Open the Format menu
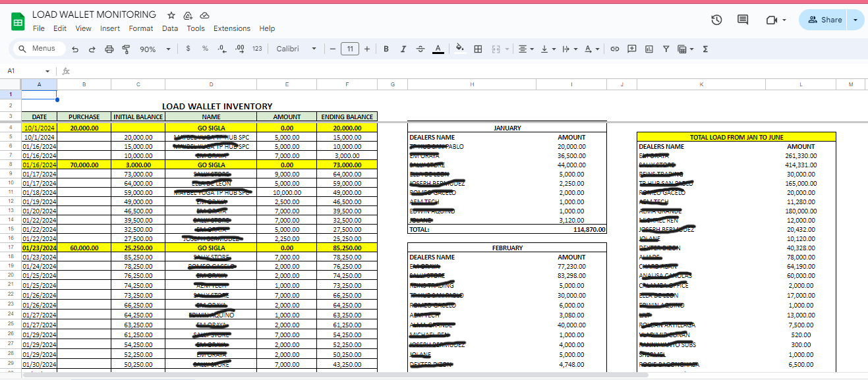 click(x=141, y=28)
